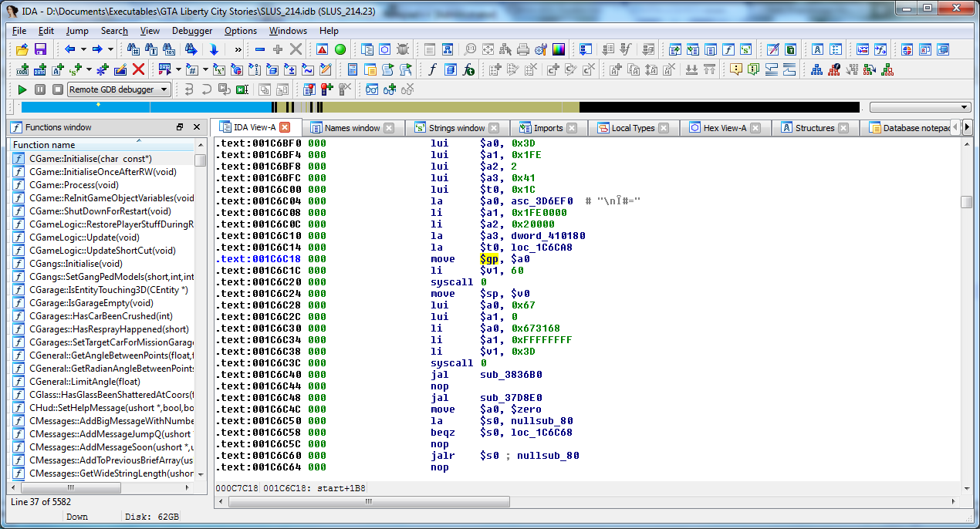Click loc_1C6CA8 reference in disassembly
980x529 pixels.
click(x=542, y=248)
